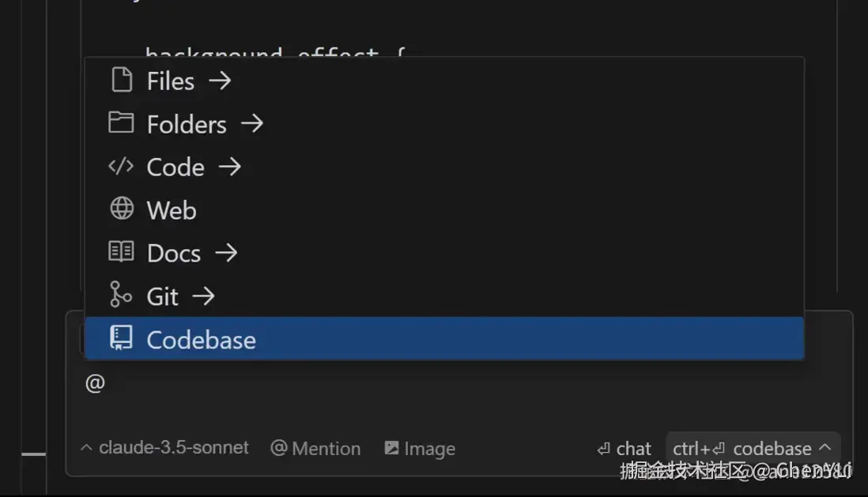Open the claude-3.5-sonnet model selector
868x497 pixels.
pos(165,448)
